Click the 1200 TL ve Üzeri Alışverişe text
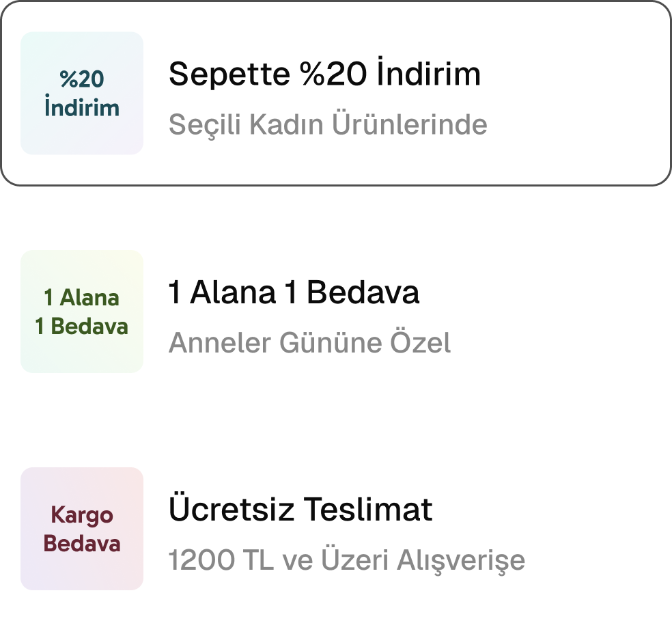The height and width of the screenshot is (621, 672). pyautogui.click(x=348, y=559)
